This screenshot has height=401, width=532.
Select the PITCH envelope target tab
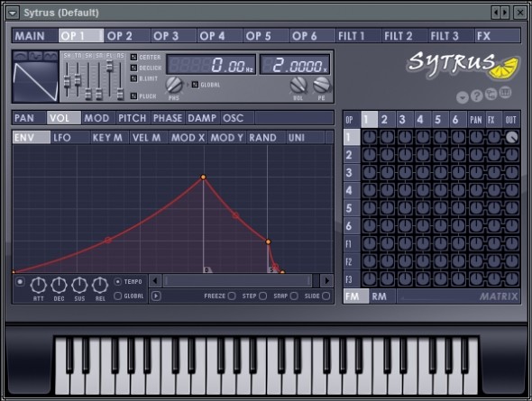(133, 118)
